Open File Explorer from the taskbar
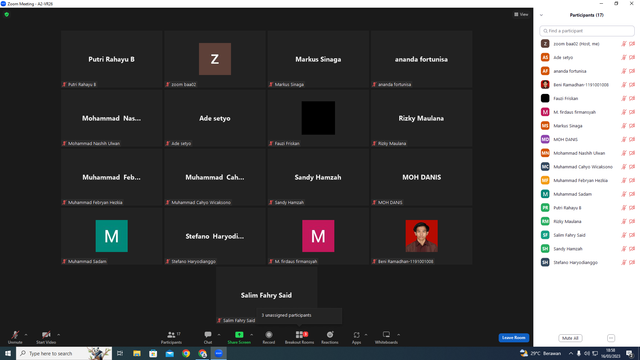This screenshot has height=360, width=640. click(137, 353)
